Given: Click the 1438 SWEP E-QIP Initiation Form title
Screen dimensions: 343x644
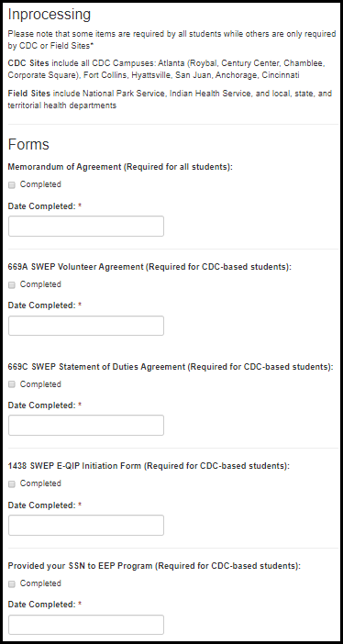Looking at the screenshot, I should [x=149, y=466].
